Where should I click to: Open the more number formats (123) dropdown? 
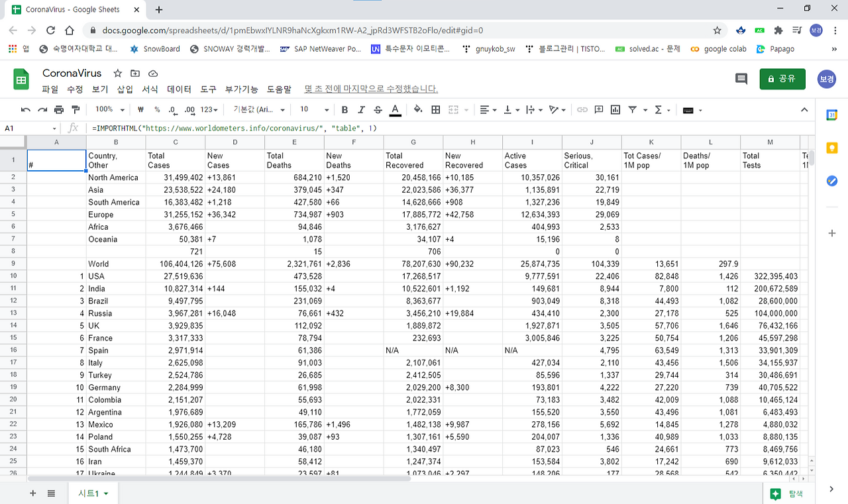209,110
